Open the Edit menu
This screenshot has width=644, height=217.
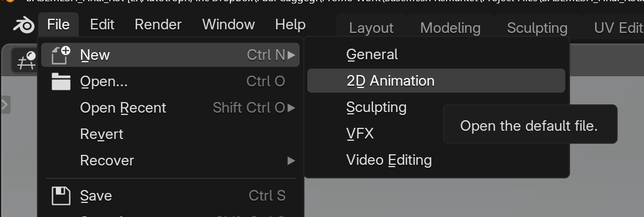coord(102,25)
